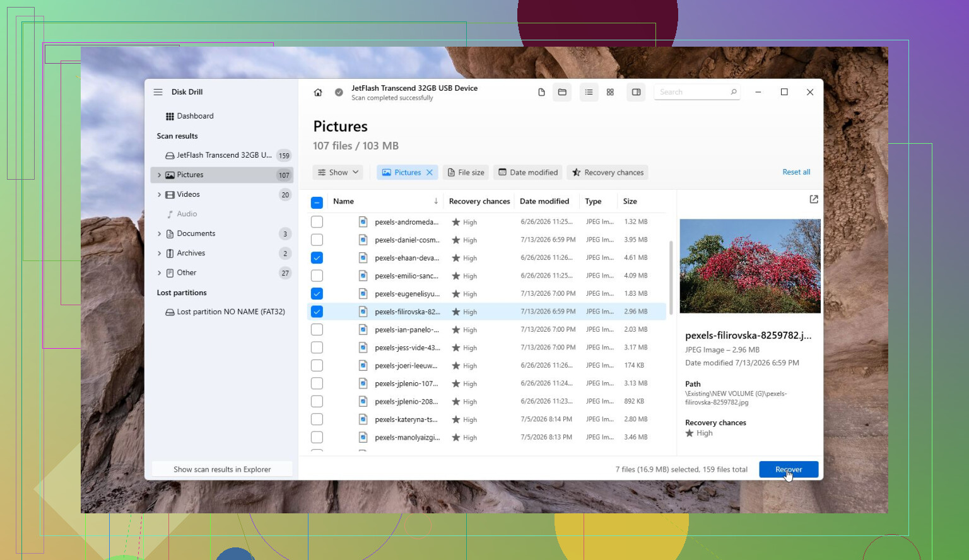
Task: Uncheck the pexels-ehaan-deva file checkbox
Action: (x=317, y=258)
